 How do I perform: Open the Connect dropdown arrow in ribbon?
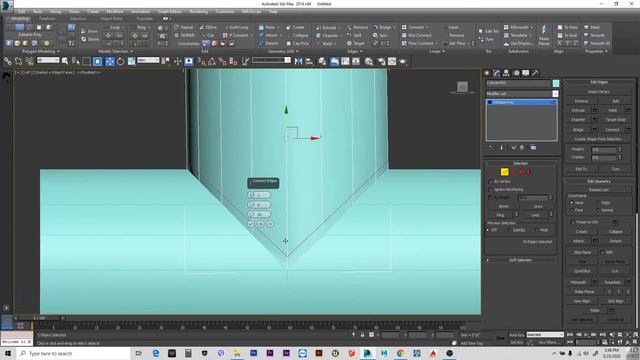click(427, 27)
